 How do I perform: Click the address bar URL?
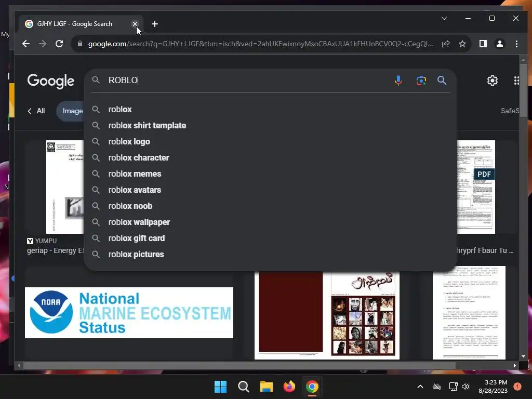(x=260, y=44)
